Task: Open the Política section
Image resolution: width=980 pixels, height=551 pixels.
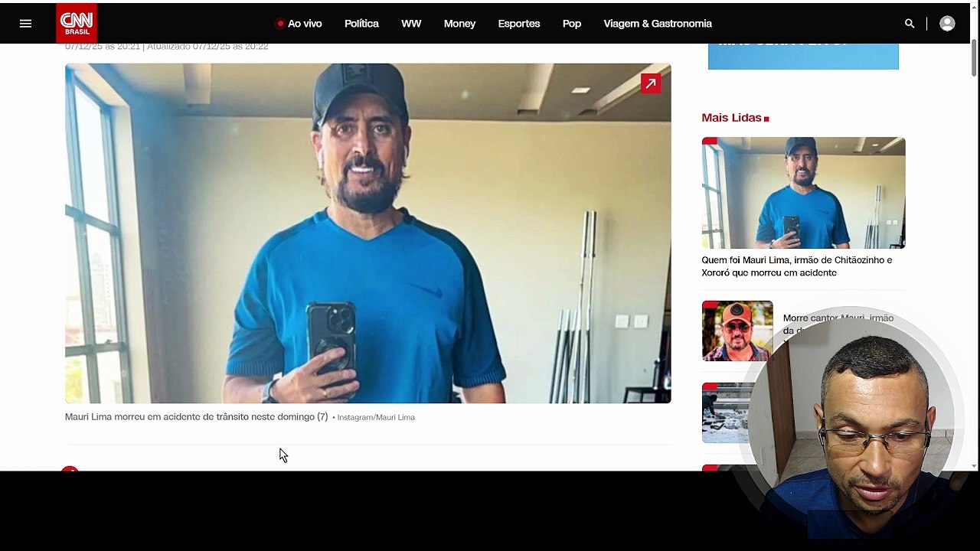Action: pos(361,24)
